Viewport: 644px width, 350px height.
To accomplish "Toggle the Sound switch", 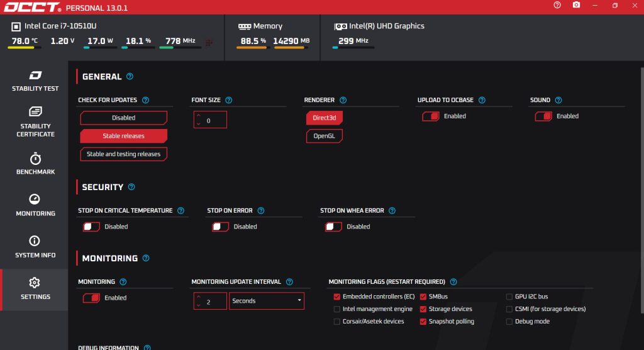I will click(543, 116).
